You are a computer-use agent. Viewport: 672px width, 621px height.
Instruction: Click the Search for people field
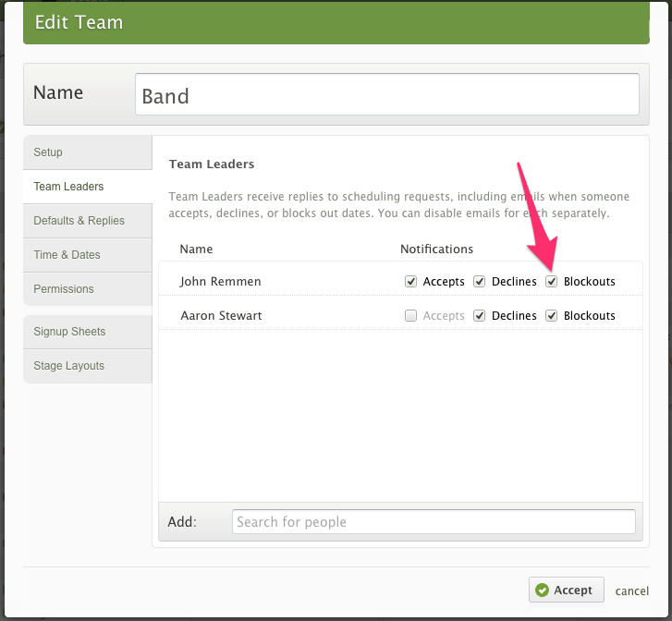434,522
